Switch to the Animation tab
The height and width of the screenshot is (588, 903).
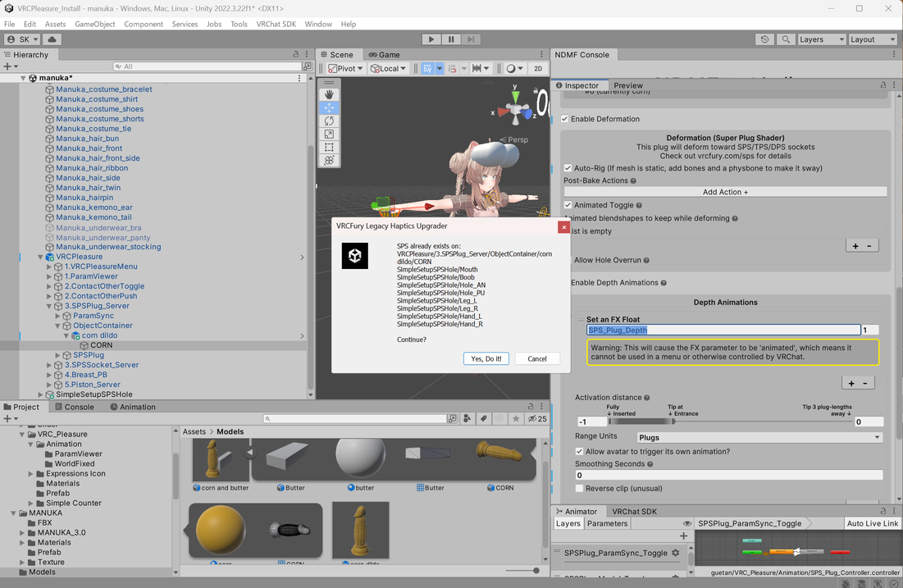point(133,407)
